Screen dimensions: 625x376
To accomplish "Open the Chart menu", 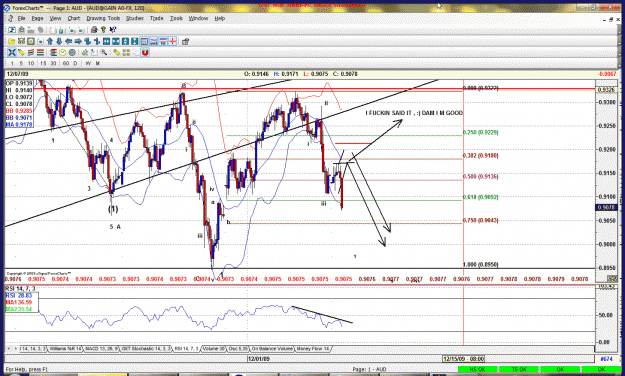I will click(73, 18).
